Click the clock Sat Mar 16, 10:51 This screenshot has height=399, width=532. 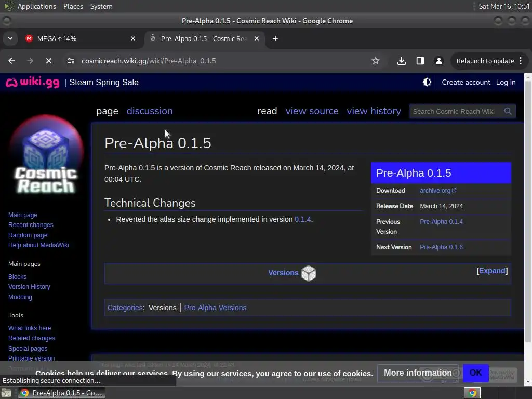click(x=504, y=6)
